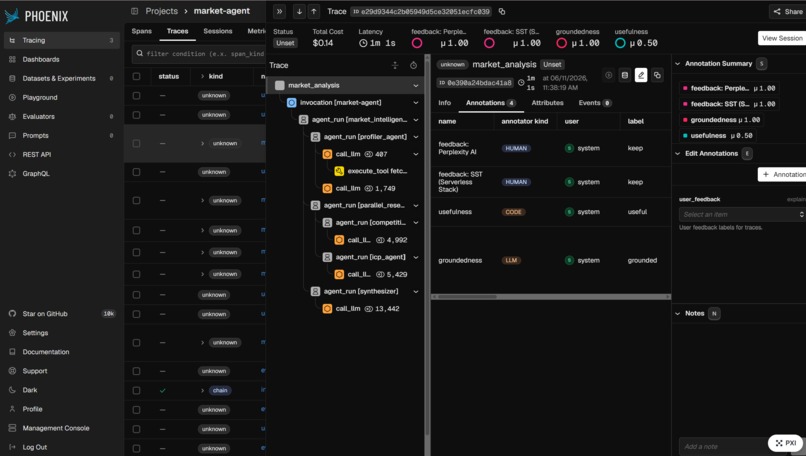This screenshot has width=806, height=456.
Task: Click the add to dataset icon
Action: 625,75
